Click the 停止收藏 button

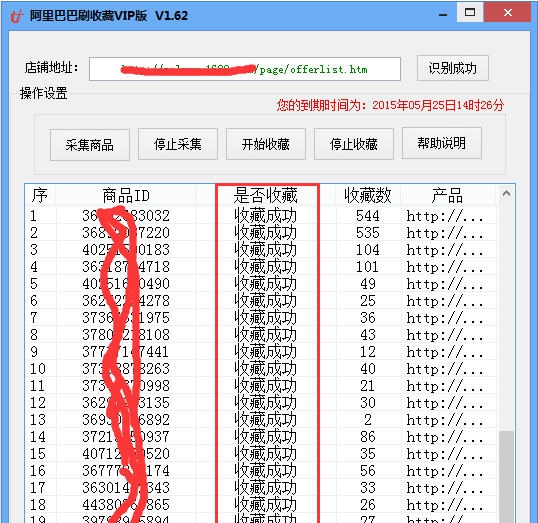(354, 144)
